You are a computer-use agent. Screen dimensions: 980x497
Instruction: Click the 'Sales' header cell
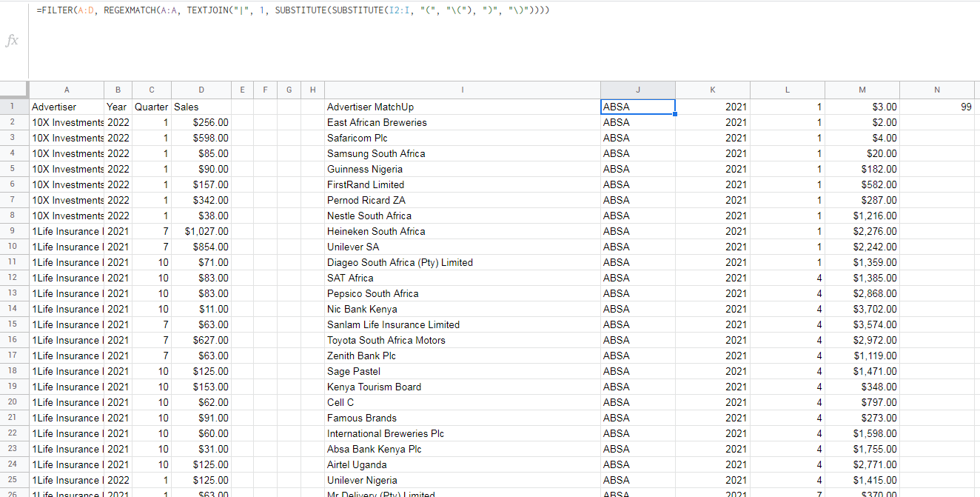pyautogui.click(x=201, y=107)
